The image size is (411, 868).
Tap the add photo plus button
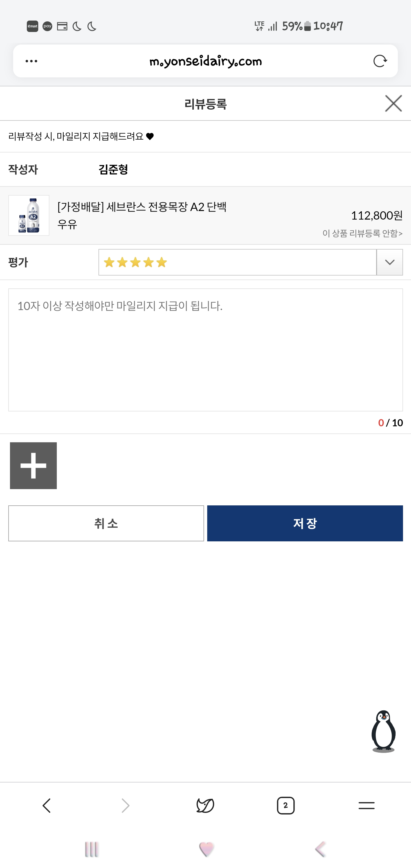click(x=33, y=465)
